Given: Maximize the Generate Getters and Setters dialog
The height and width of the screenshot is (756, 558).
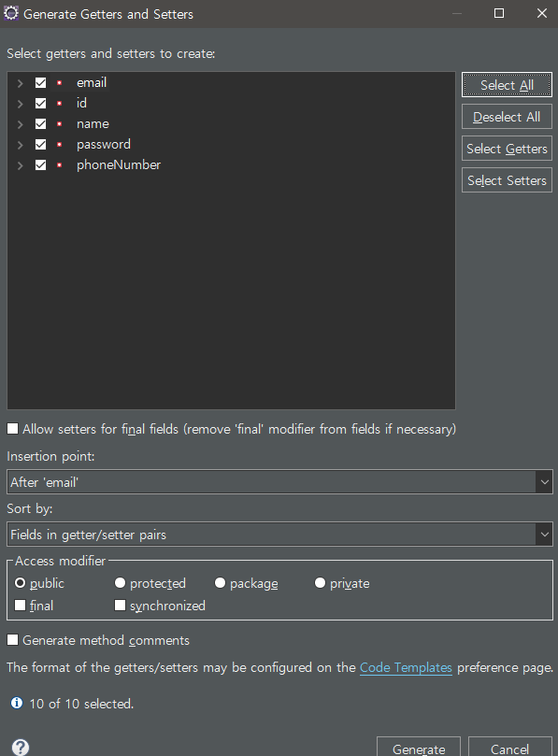Looking at the screenshot, I should (499, 13).
